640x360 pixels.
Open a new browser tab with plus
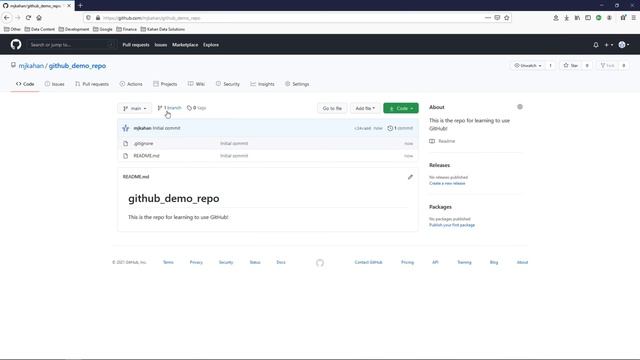pyautogui.click(x=80, y=6)
